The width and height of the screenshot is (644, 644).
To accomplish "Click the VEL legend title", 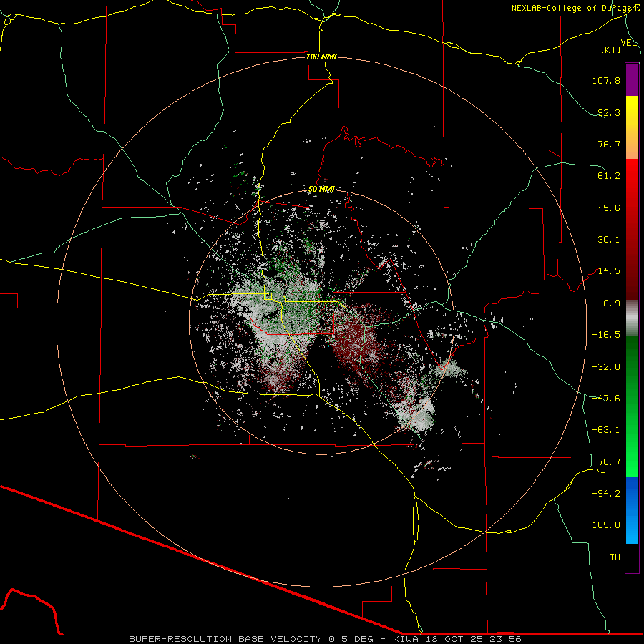I will click(628, 43).
